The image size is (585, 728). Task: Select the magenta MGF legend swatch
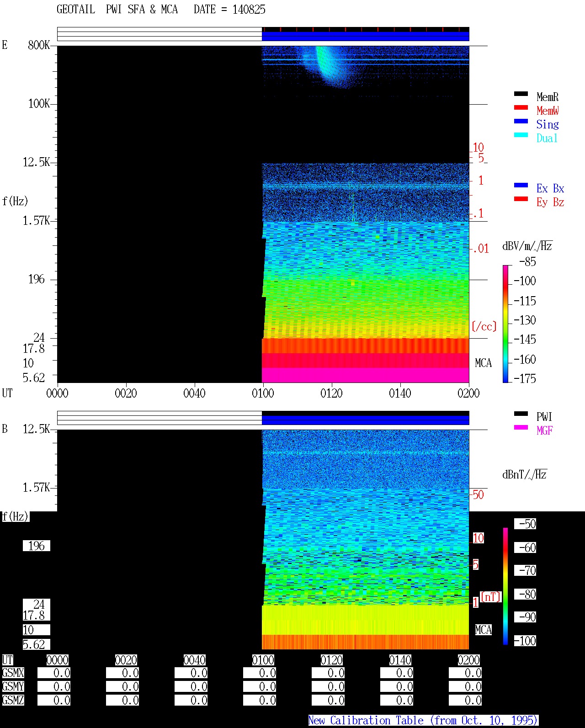pos(521,427)
